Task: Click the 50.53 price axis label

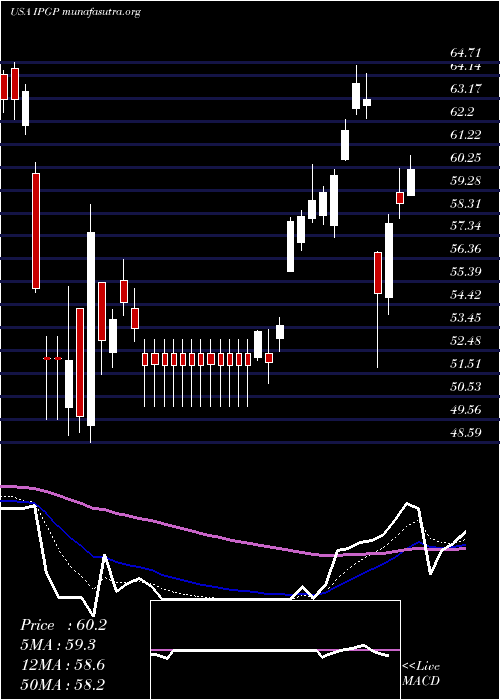Action: pyautogui.click(x=466, y=387)
